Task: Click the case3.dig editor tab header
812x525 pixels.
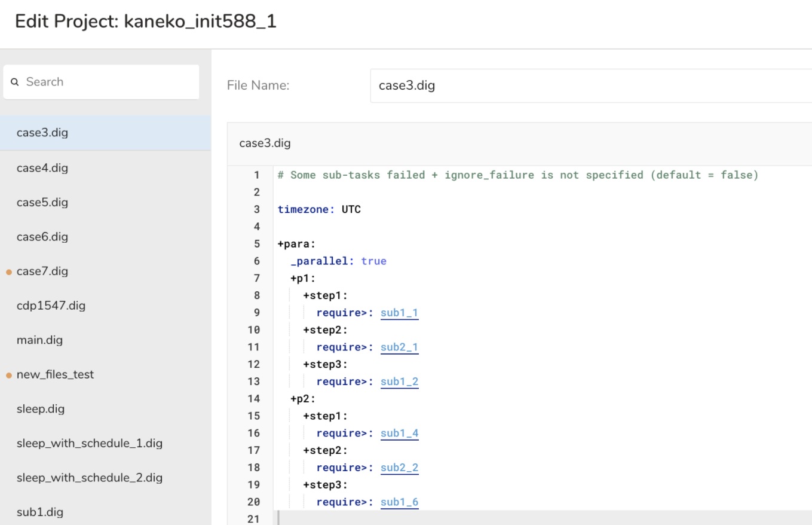Action: 265,144
